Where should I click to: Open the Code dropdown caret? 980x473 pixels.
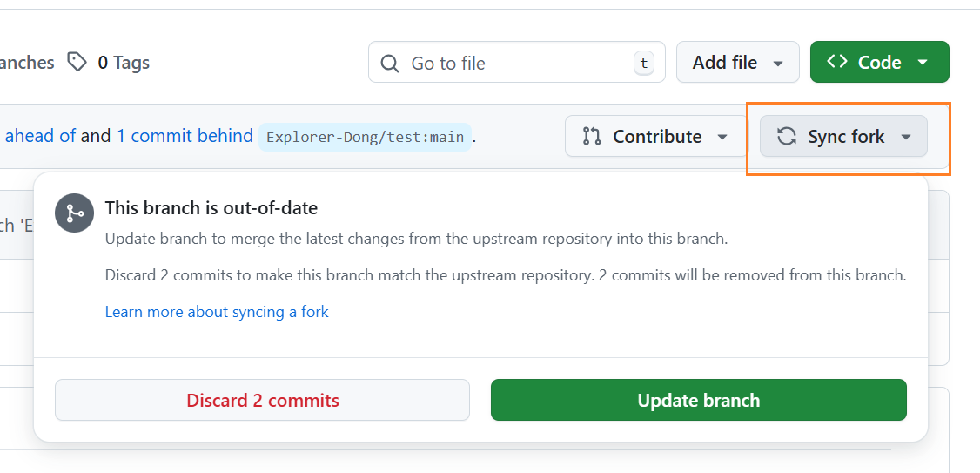click(923, 63)
